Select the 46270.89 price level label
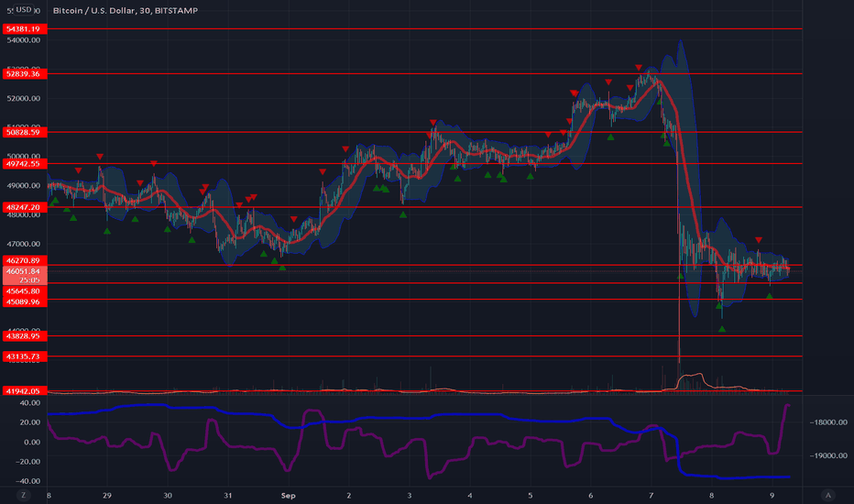This screenshot has height=504, width=854. pos(25,260)
